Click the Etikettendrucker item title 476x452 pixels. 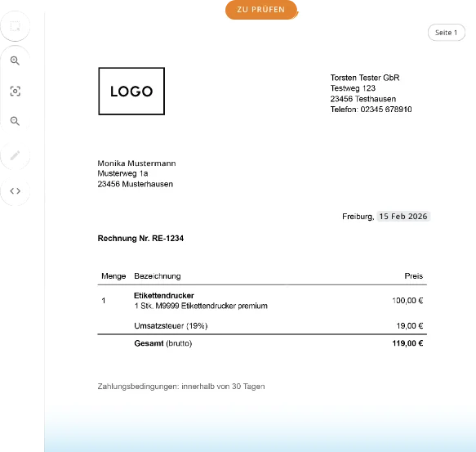click(164, 295)
